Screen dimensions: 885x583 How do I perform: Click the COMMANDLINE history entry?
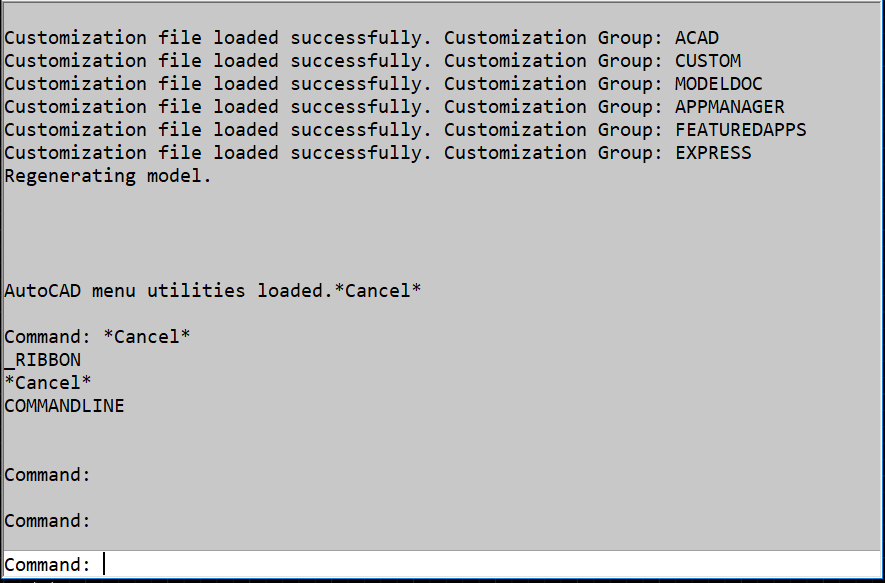pos(64,406)
